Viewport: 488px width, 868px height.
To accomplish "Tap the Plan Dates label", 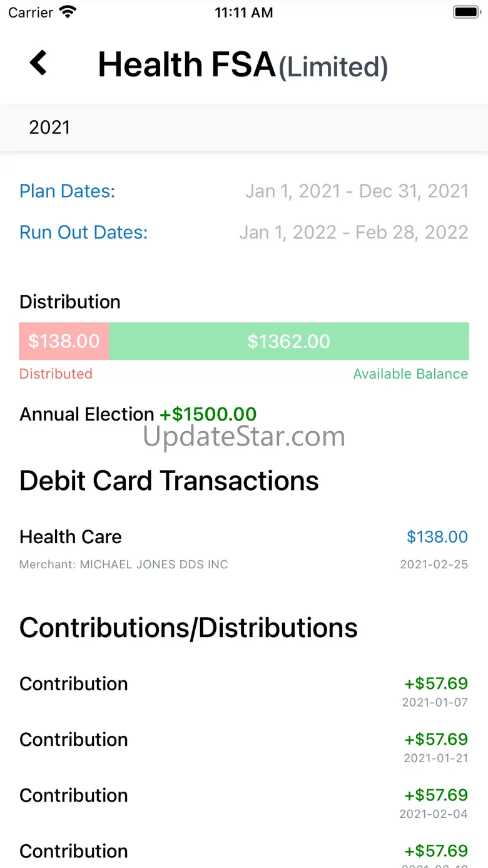I will pos(68,191).
